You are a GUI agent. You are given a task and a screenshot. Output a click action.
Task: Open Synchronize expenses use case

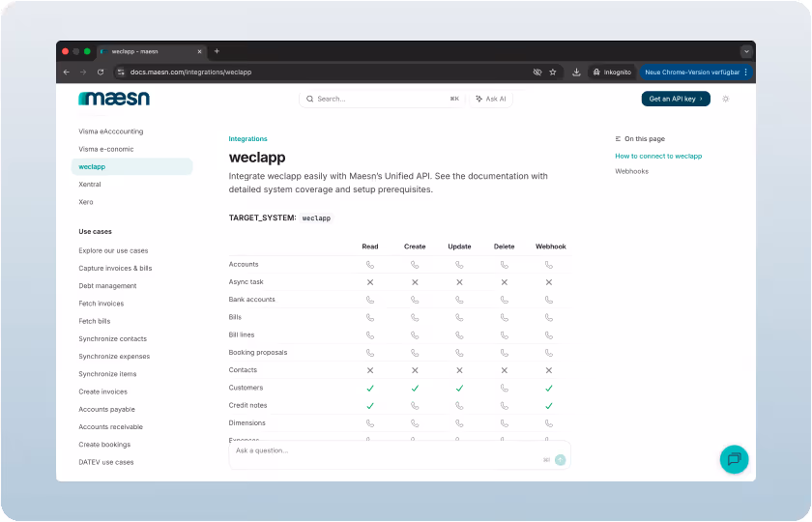114,357
